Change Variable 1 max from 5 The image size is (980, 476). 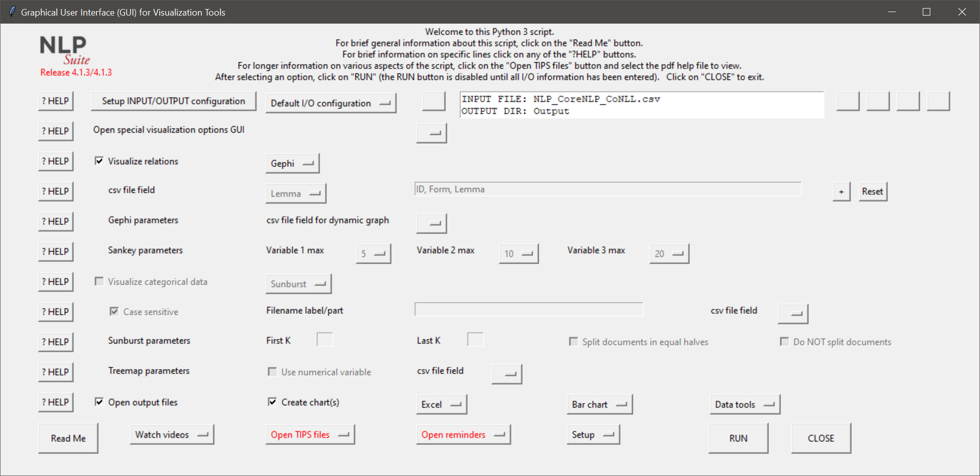pos(374,254)
